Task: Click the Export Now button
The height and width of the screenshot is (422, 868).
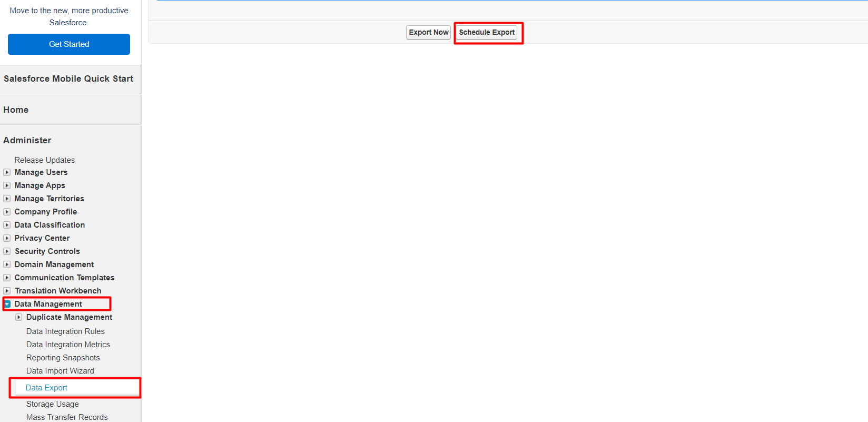Action: coord(429,32)
